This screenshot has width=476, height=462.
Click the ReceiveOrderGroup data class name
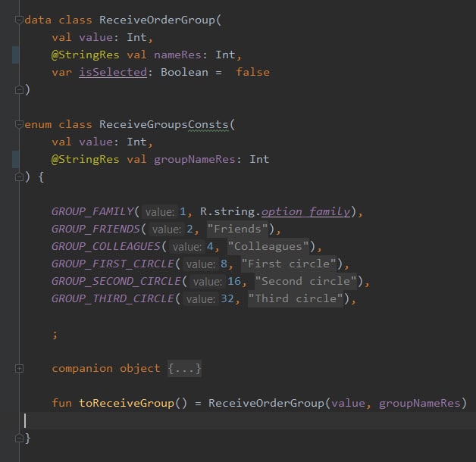pyautogui.click(x=157, y=20)
